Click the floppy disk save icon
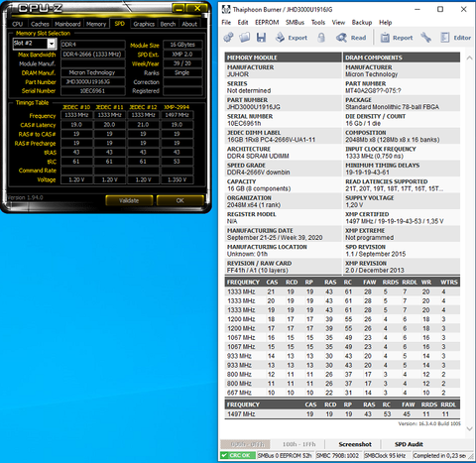The image size is (476, 463). coord(261,38)
